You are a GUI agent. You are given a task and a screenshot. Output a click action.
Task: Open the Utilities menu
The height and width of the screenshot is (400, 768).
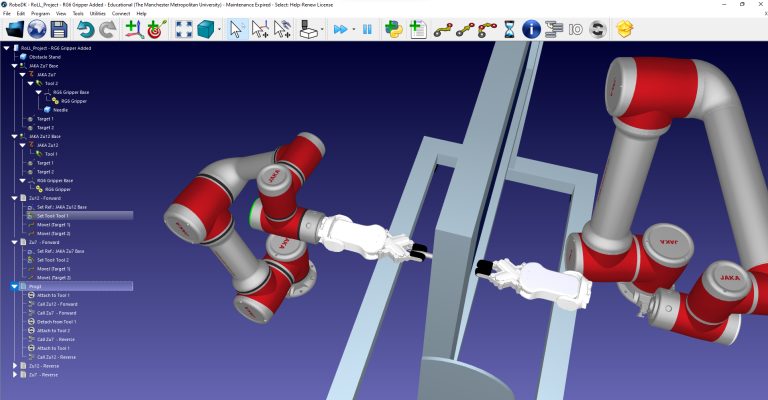click(97, 14)
